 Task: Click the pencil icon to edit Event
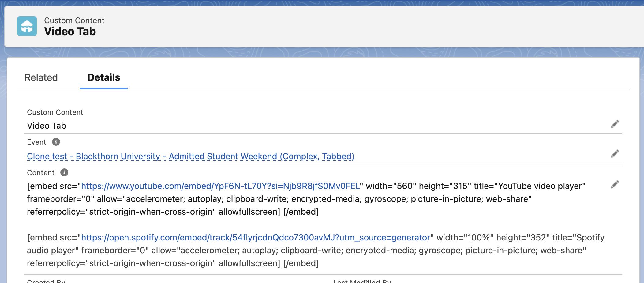pyautogui.click(x=615, y=153)
